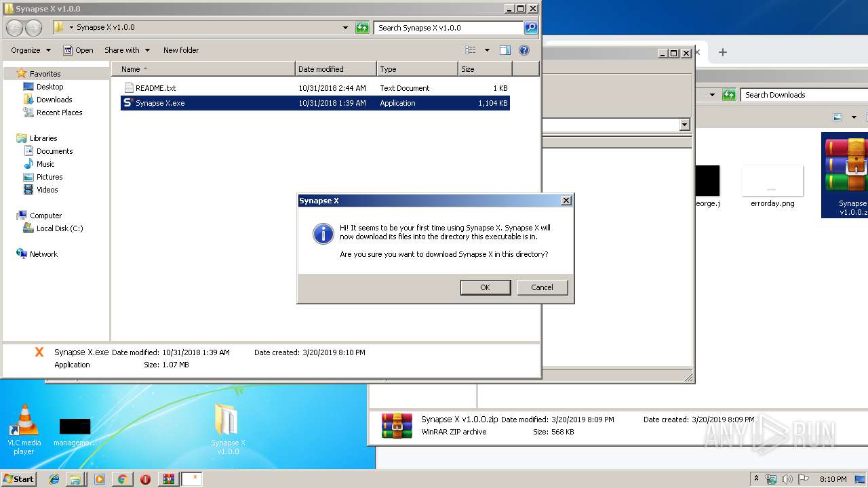Viewport: 868px width, 488px height.
Task: Click the blue information icon in dialog
Action: pos(323,234)
